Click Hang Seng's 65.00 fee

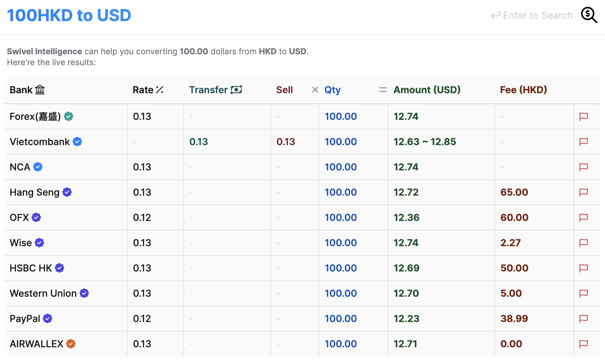514,192
